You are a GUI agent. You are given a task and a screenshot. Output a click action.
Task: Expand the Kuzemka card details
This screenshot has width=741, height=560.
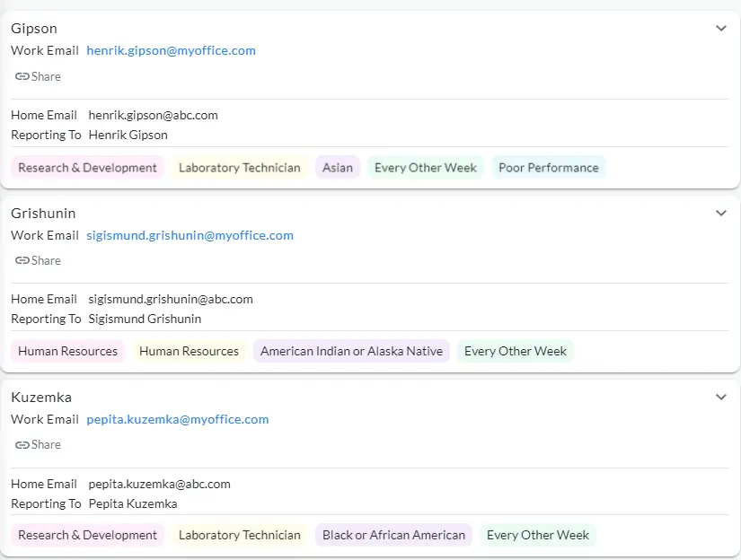pyautogui.click(x=720, y=397)
